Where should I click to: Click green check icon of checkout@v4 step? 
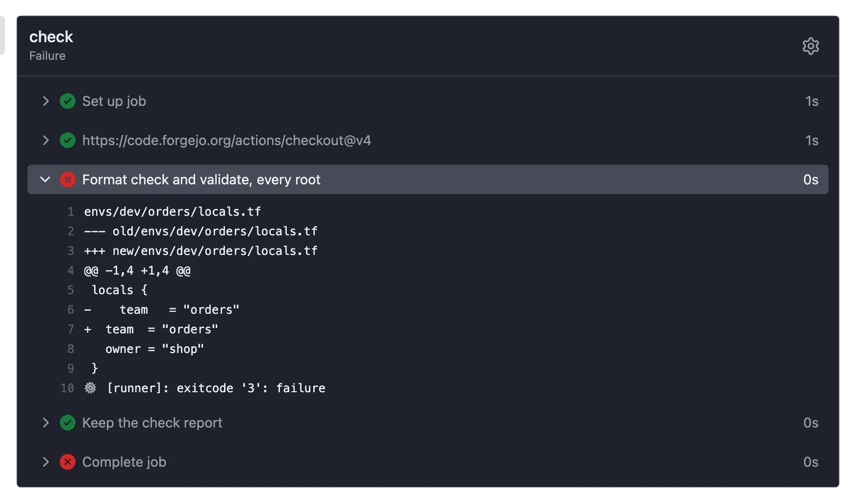pos(68,140)
